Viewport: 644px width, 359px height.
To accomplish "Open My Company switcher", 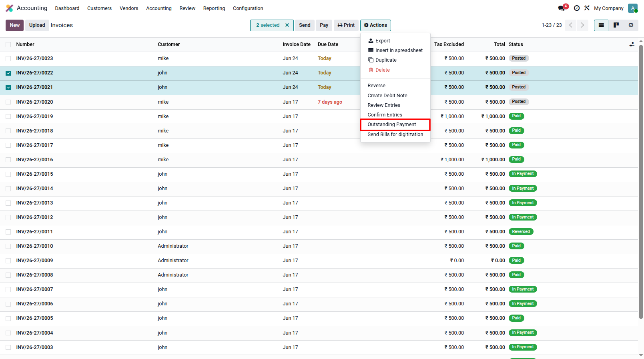I will [x=608, y=8].
